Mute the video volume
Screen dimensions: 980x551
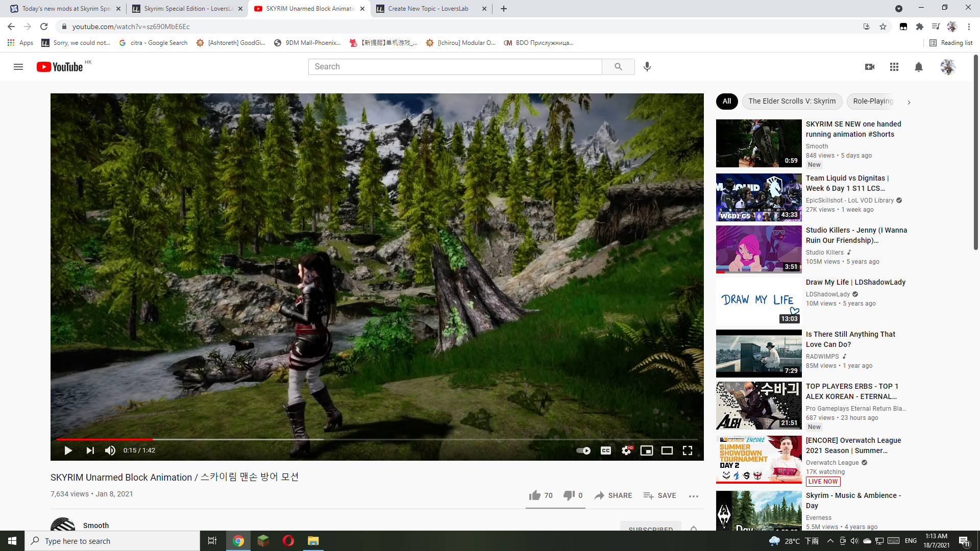tap(110, 450)
